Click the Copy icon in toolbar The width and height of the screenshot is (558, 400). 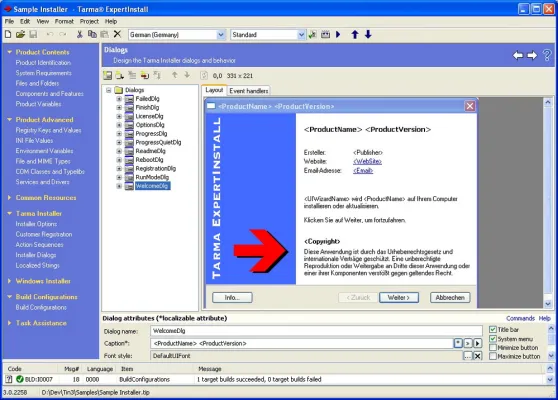click(x=92, y=34)
